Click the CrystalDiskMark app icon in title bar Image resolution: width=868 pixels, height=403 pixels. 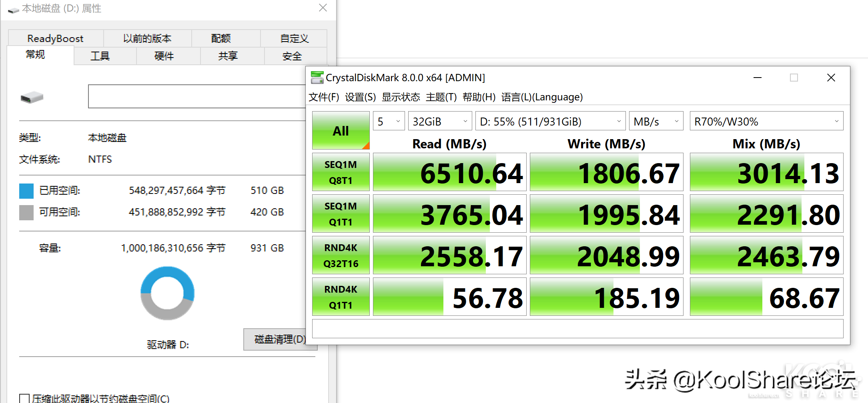click(x=317, y=78)
